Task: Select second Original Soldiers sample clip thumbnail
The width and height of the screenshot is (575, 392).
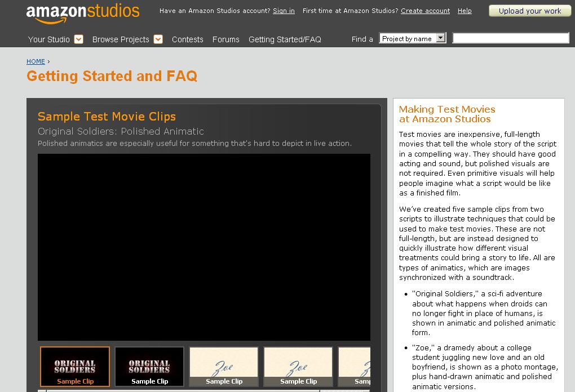Action: pyautogui.click(x=149, y=367)
